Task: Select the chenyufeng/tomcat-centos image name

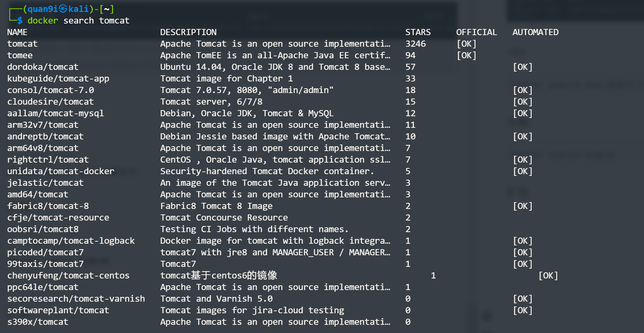Action: pyautogui.click(x=68, y=276)
